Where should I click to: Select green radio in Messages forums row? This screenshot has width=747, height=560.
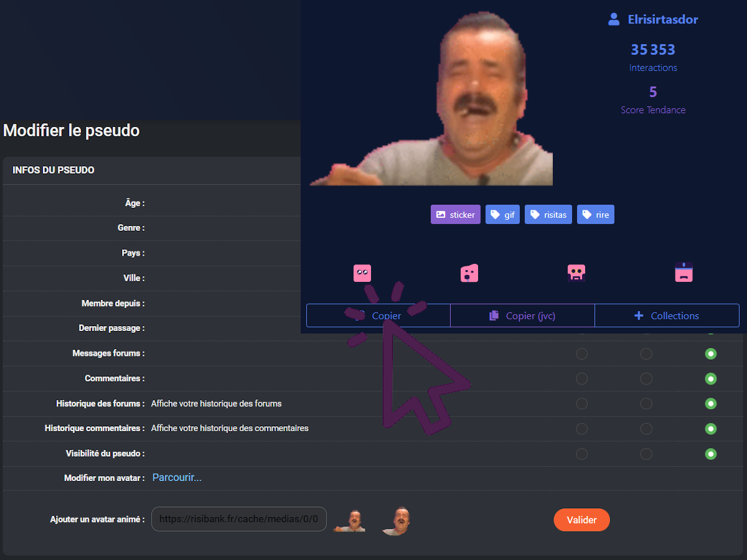point(711,354)
